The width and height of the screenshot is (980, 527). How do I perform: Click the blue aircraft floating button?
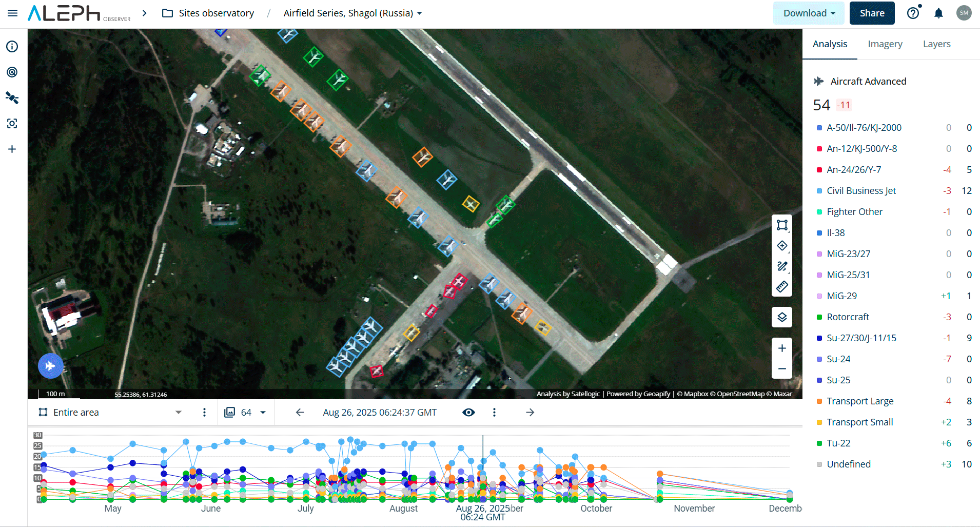[50, 366]
